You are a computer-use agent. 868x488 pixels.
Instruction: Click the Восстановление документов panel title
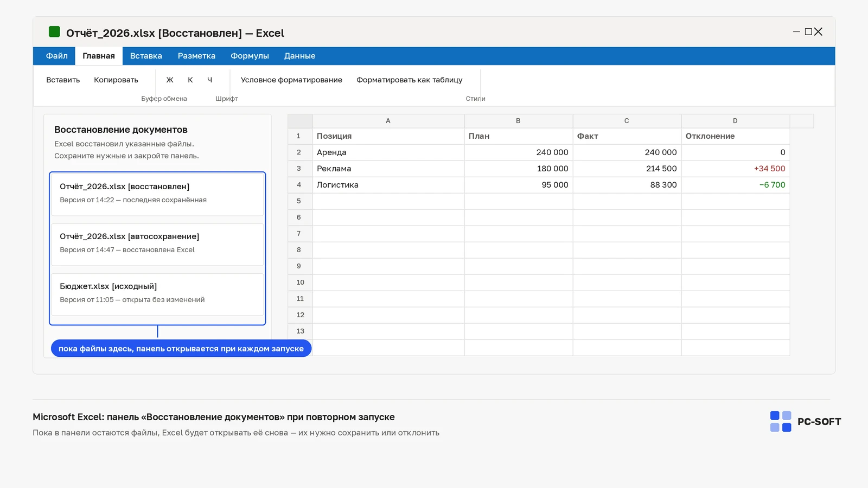coord(121,130)
